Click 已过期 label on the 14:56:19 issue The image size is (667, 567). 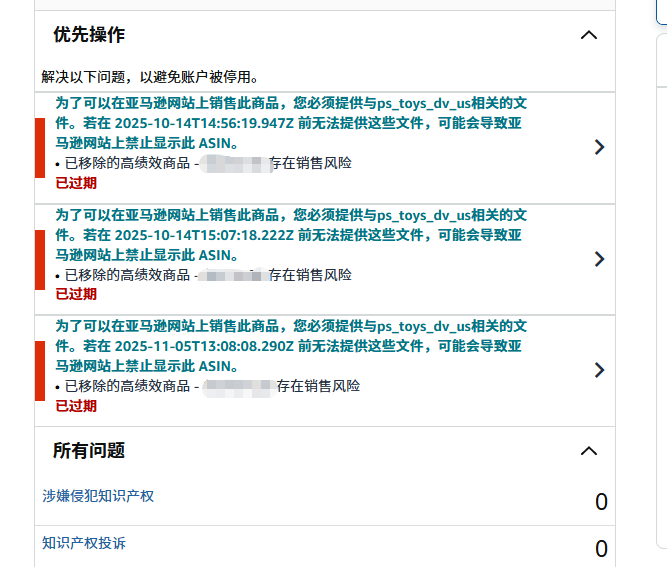pos(76,182)
